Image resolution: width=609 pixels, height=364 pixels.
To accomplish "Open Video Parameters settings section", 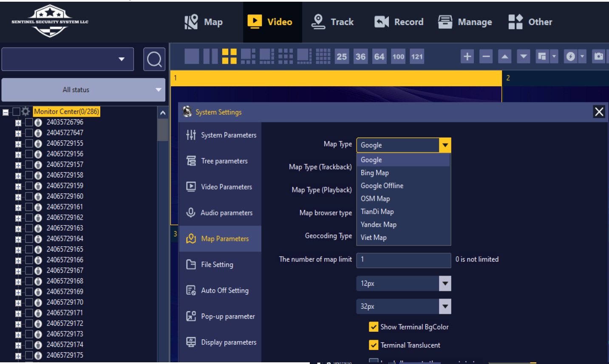I will [226, 187].
